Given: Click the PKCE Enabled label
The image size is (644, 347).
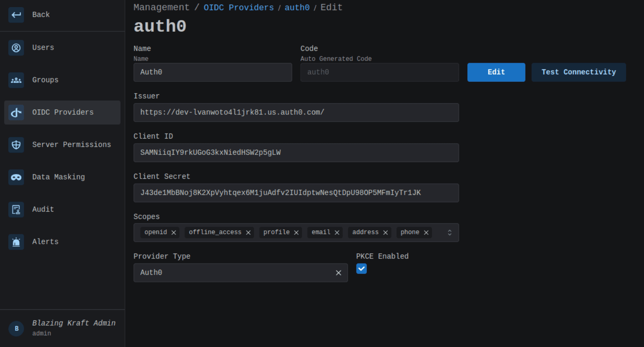Looking at the screenshot, I should click(382, 256).
